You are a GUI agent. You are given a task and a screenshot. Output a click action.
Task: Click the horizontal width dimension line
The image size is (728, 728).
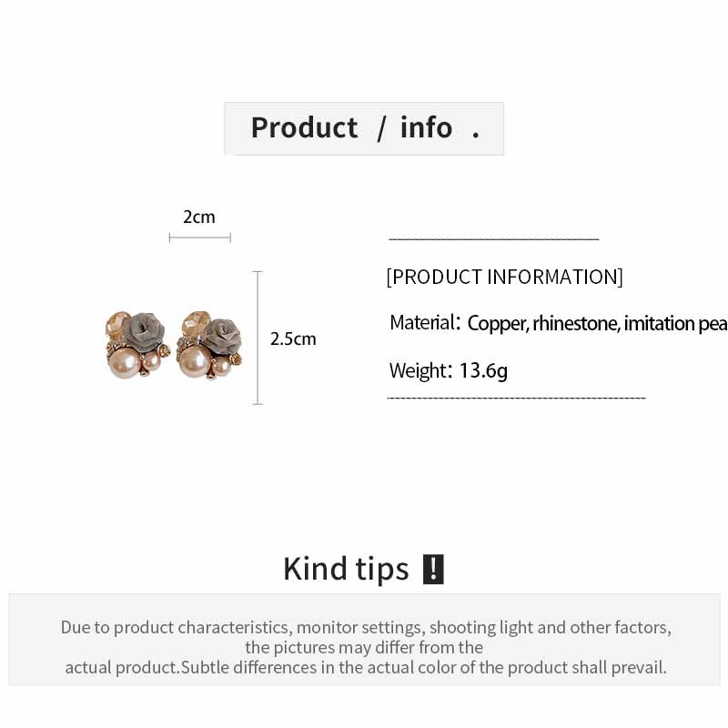tap(199, 238)
